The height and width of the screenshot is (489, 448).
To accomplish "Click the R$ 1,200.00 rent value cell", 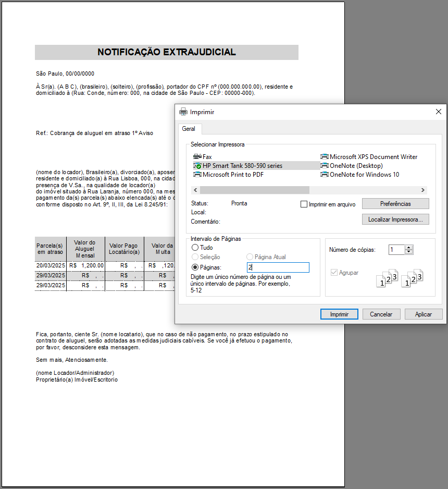I will point(86,265).
